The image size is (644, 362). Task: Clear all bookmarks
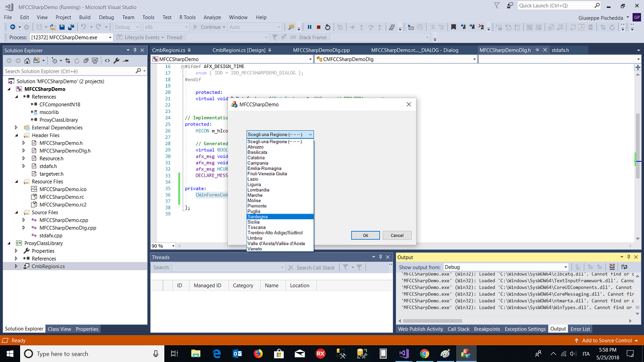(x=482, y=27)
